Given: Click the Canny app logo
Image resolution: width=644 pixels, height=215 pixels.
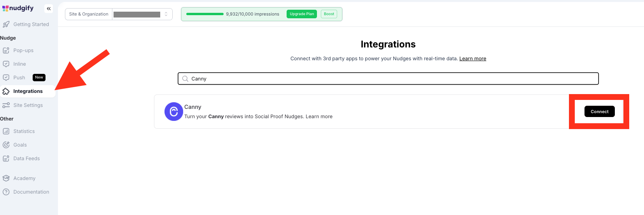Looking at the screenshot, I should point(173,112).
